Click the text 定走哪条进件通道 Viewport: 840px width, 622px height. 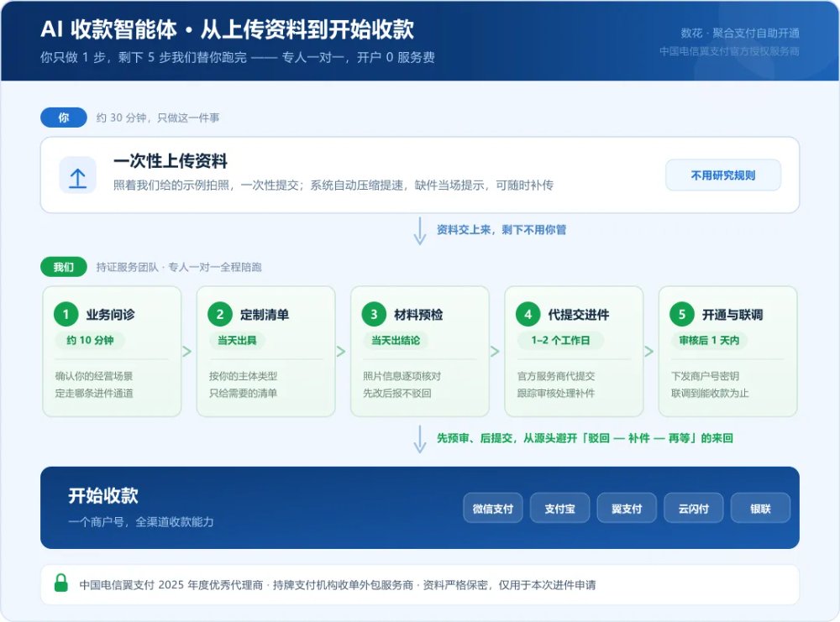click(94, 394)
